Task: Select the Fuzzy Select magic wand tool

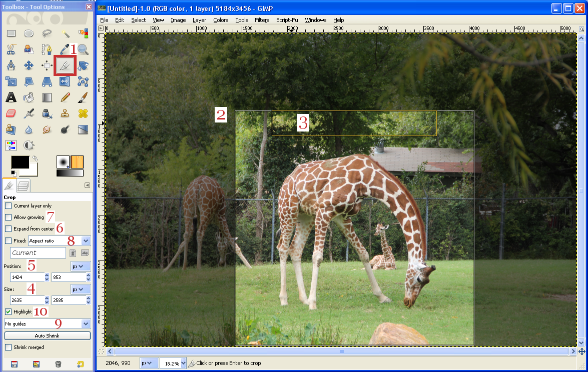Action: (65, 33)
